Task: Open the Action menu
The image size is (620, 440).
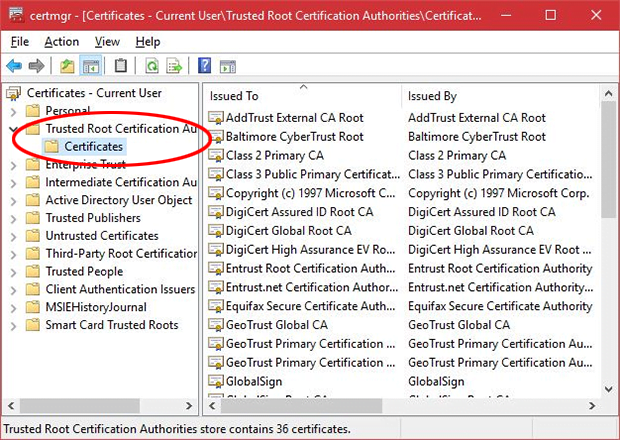Action: [x=62, y=42]
